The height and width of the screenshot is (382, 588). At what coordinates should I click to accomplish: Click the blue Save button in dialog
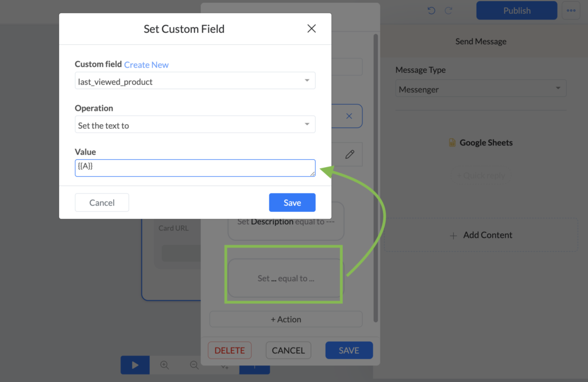pyautogui.click(x=292, y=203)
